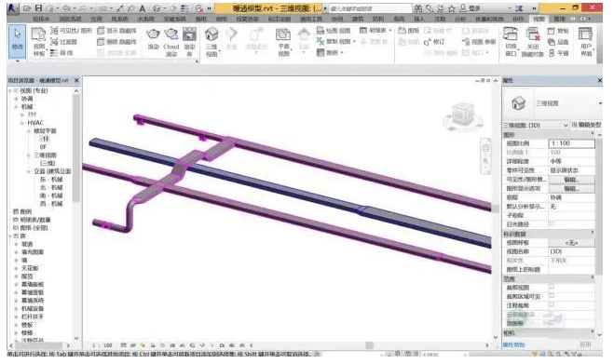Viewport: 614px width, 364px height.
Task: Collapse the Elevations (立面) tree node
Action: [x=29, y=171]
